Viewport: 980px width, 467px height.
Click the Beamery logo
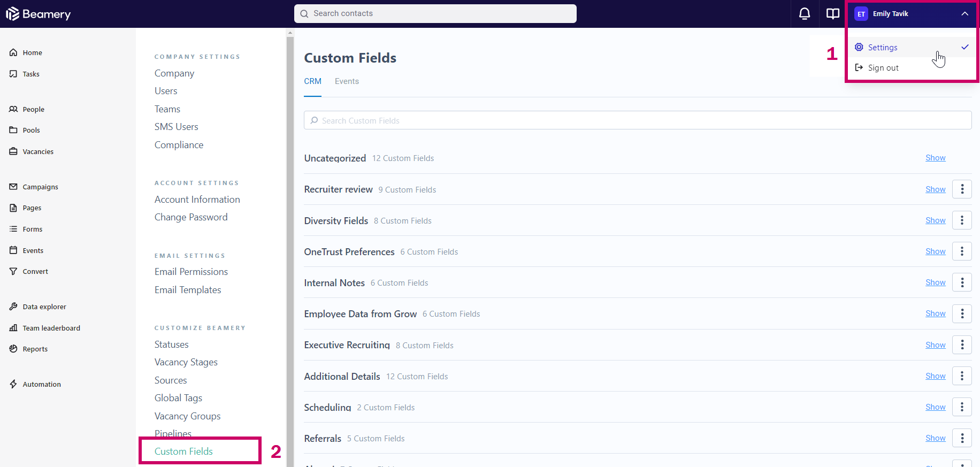(39, 14)
